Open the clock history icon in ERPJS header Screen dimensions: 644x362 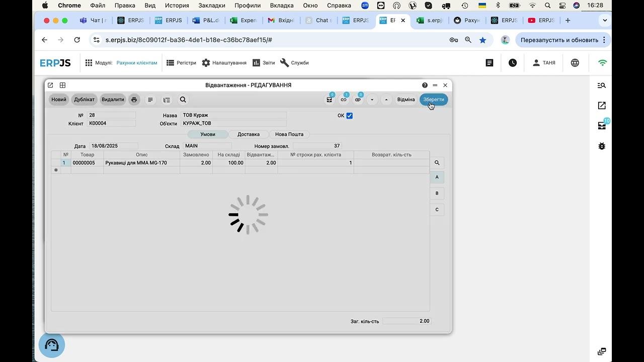pyautogui.click(x=512, y=63)
